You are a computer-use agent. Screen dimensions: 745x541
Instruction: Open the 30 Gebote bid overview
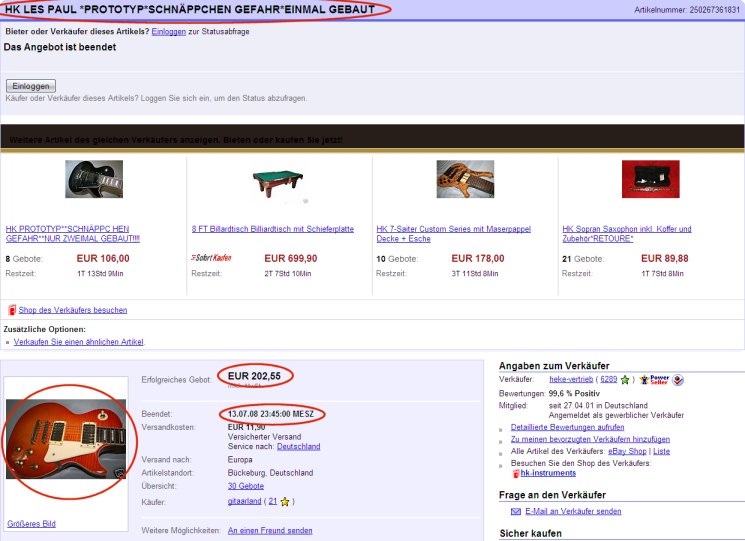(x=246, y=486)
